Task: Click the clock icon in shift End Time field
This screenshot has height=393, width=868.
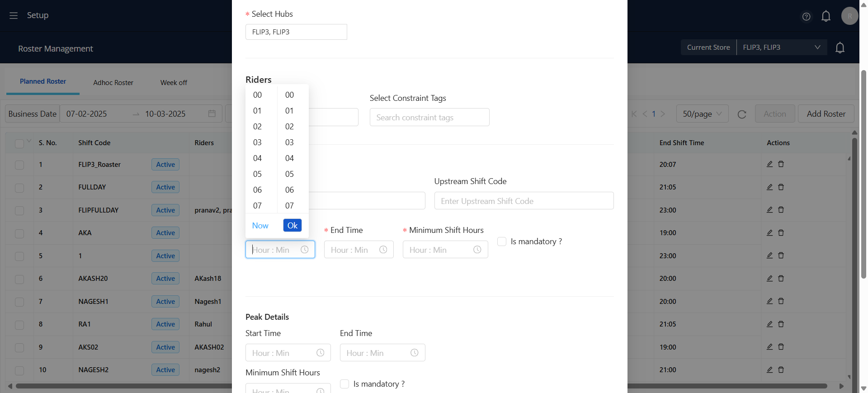Action: click(383, 250)
